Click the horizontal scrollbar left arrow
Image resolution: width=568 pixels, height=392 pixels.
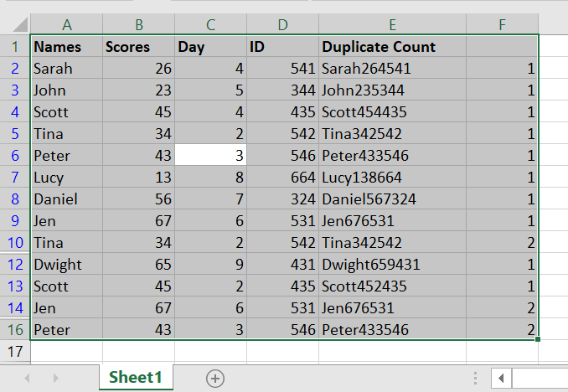pyautogui.click(x=501, y=379)
